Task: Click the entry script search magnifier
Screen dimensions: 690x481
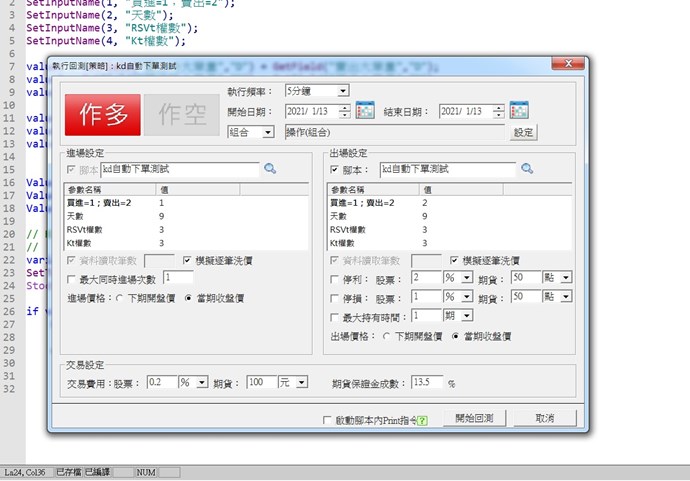Action: [270, 169]
